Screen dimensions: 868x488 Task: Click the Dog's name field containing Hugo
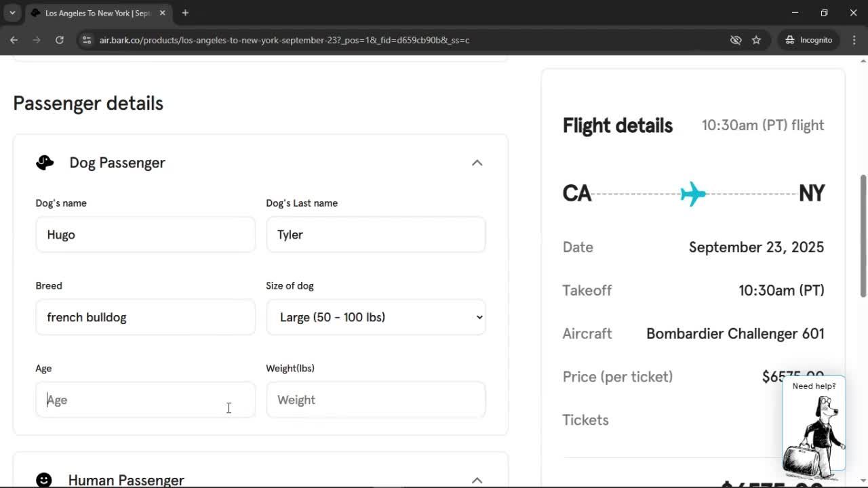click(x=145, y=235)
